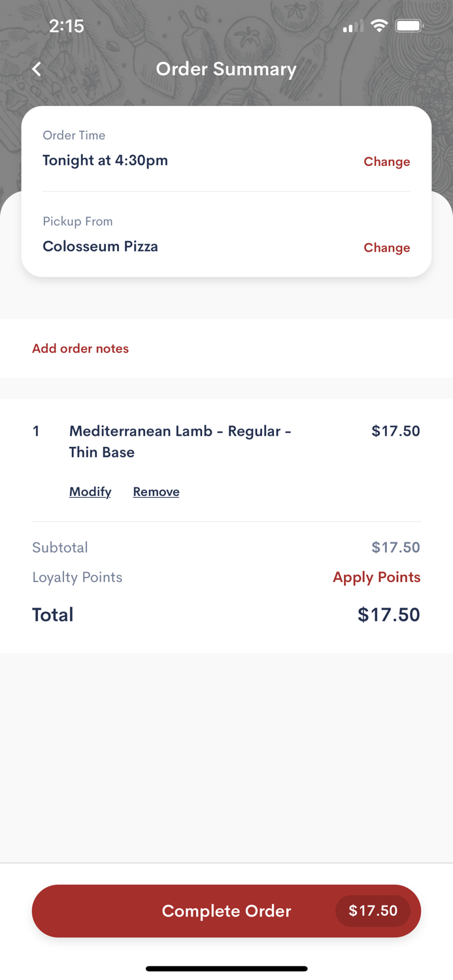Tap the battery status icon
Viewport: 453px width, 980px height.
[409, 26]
